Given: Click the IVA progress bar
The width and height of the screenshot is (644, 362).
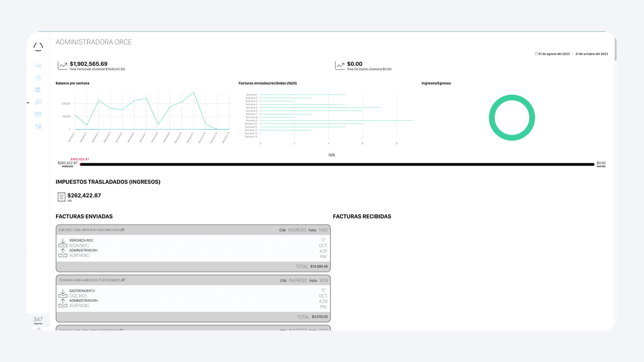Looking at the screenshot, I should (337, 165).
